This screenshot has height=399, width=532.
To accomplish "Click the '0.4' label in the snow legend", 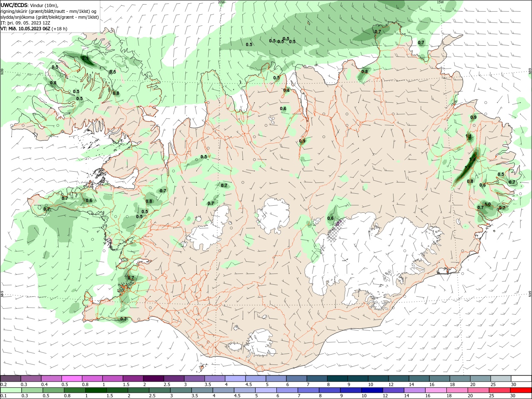I will tap(44, 384).
